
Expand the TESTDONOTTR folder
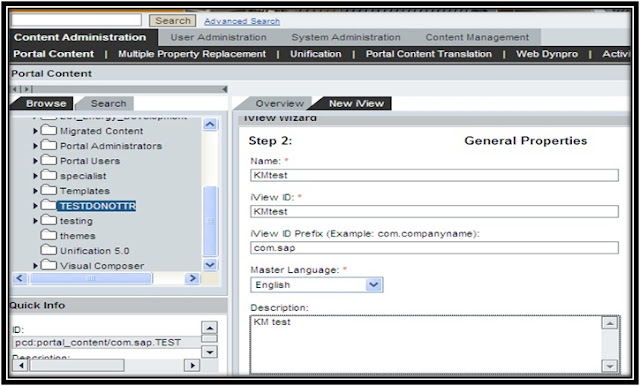[35, 206]
